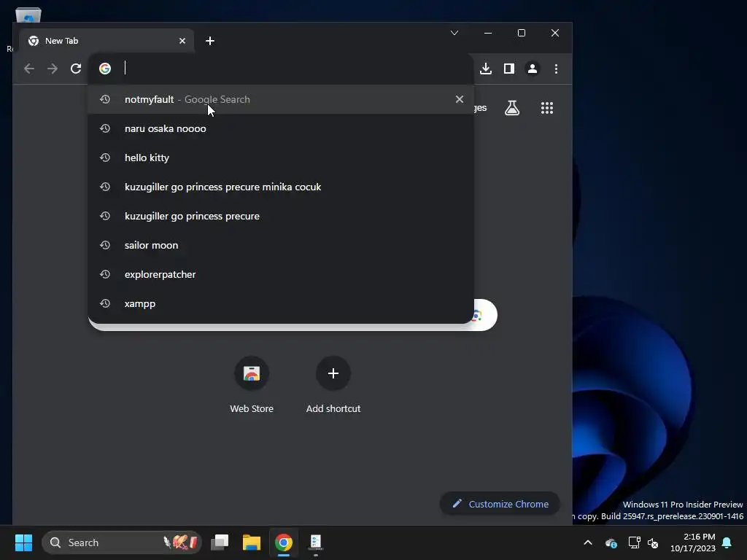Open notifications bell icon

[727, 542]
